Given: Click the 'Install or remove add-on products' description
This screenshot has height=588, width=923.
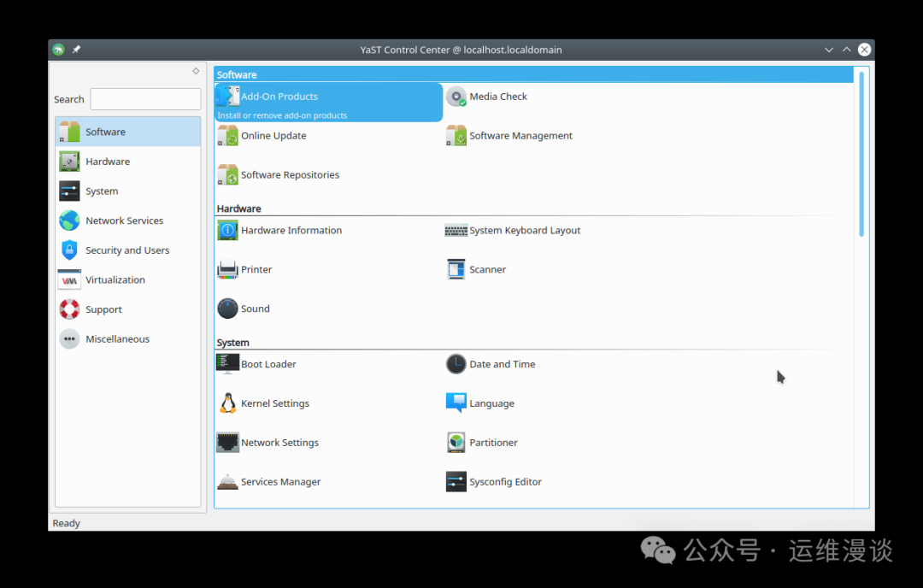Looking at the screenshot, I should 282,115.
